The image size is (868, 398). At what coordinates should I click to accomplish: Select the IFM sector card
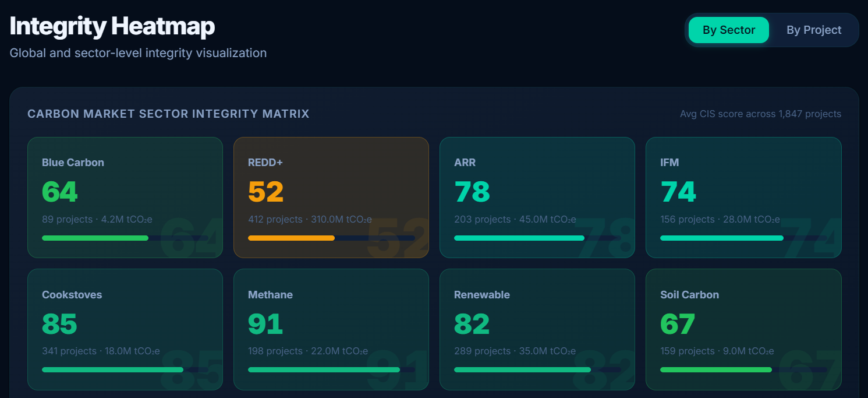point(743,198)
